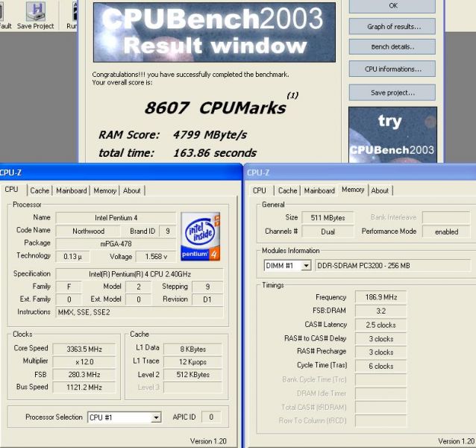Viewport: 476px width, 448px height.
Task: Switch to Mainboard tab in left CPU-Z window
Action: click(72, 190)
